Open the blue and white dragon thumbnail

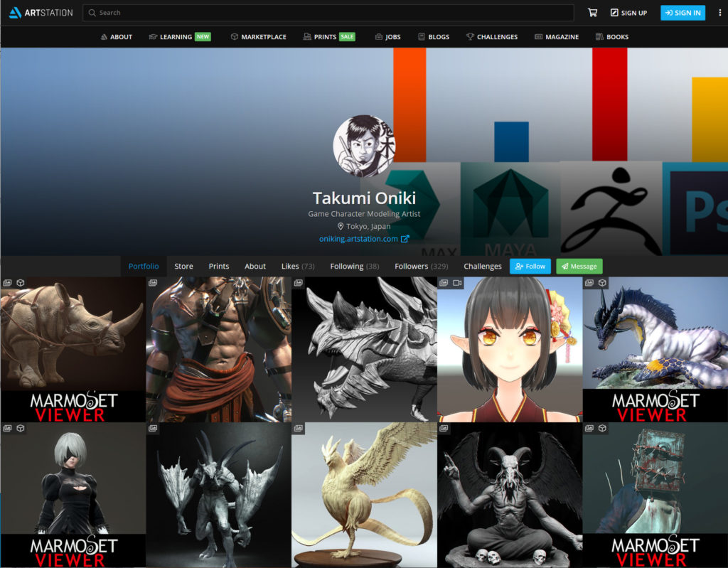coord(655,349)
